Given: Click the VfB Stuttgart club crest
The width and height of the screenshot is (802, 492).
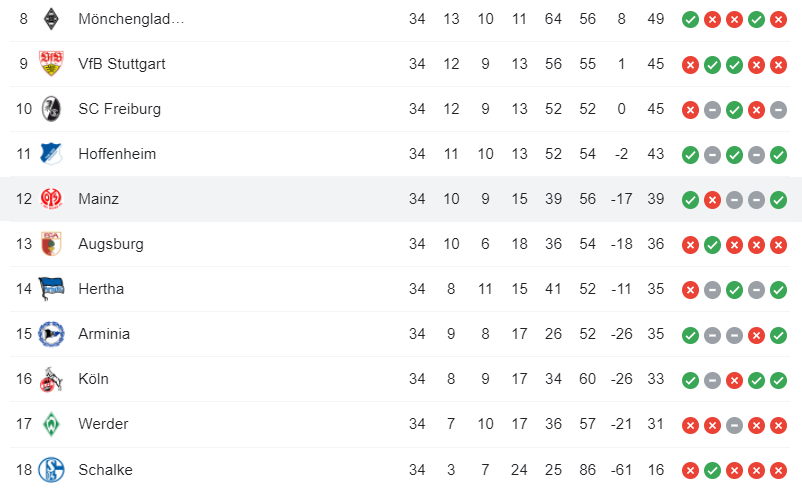Looking at the screenshot, I should 51,64.
